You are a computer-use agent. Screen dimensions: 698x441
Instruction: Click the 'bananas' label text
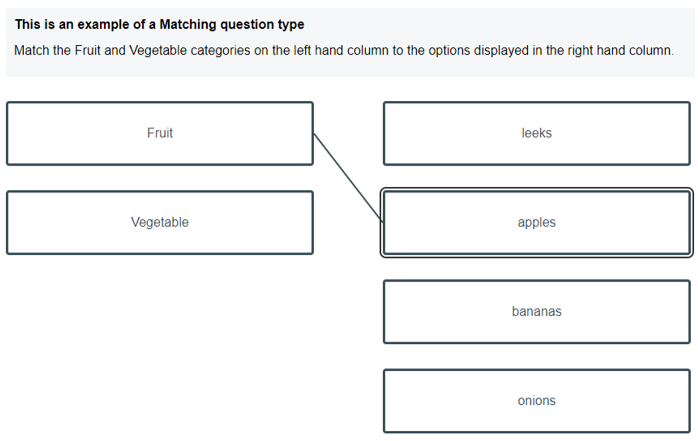[x=537, y=311]
